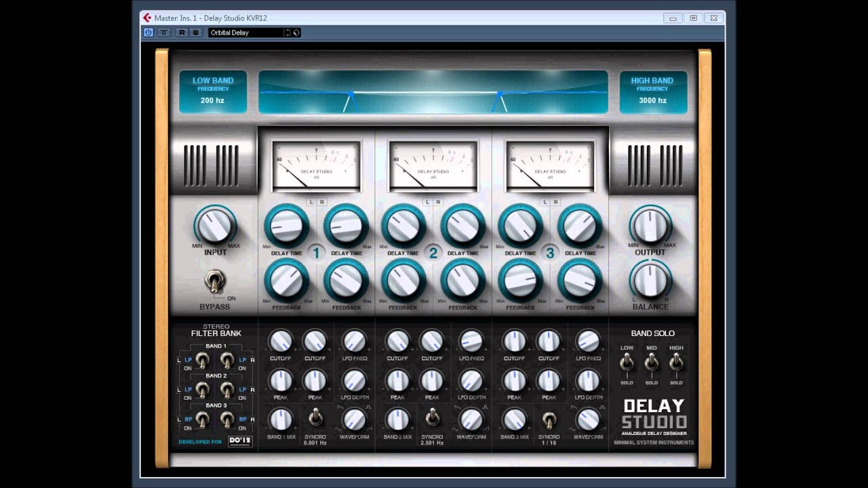Click the R button under meter 3
This screenshot has height=488, width=868.
555,202
